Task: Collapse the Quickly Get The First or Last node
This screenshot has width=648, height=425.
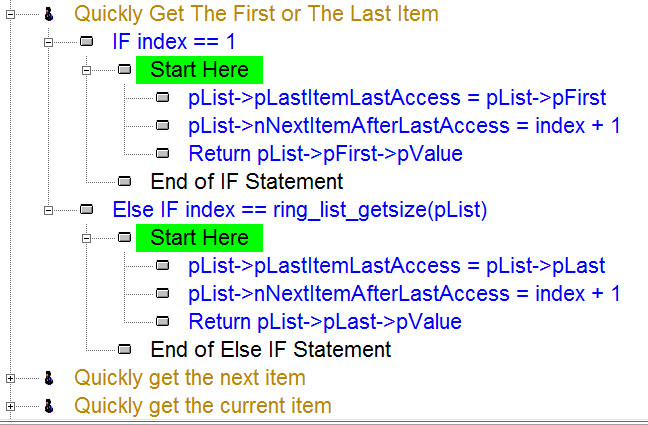Action: click(10, 14)
